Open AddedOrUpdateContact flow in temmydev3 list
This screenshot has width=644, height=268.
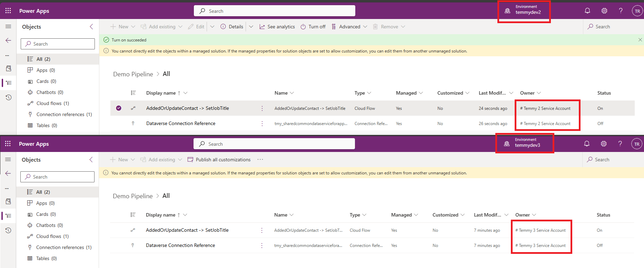tap(187, 230)
